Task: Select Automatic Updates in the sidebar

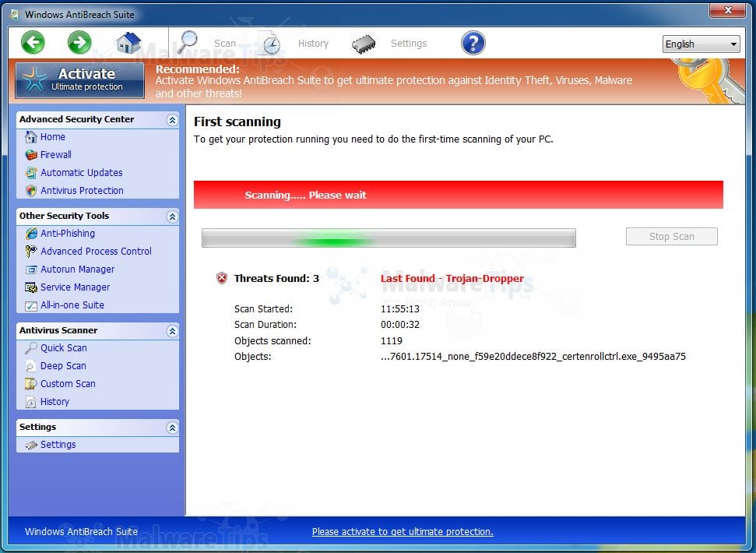Action: (82, 173)
